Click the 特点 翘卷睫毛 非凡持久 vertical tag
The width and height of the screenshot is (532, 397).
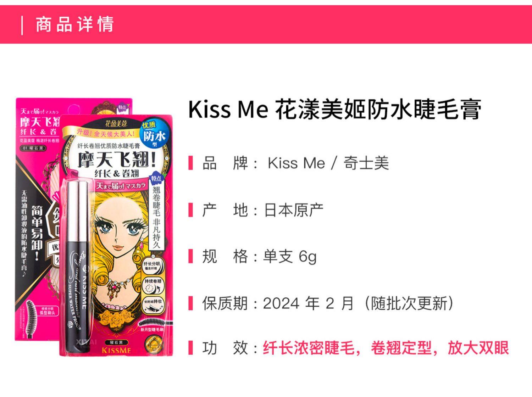[156, 211]
